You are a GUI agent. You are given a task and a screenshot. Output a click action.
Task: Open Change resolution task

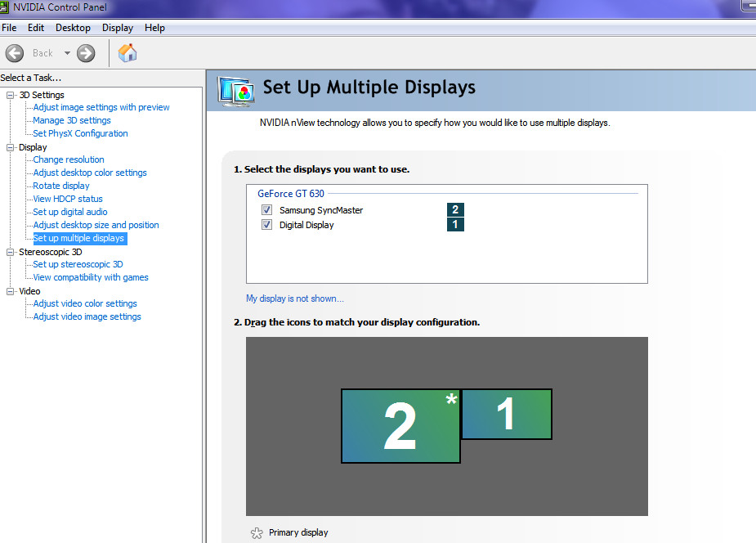69,159
